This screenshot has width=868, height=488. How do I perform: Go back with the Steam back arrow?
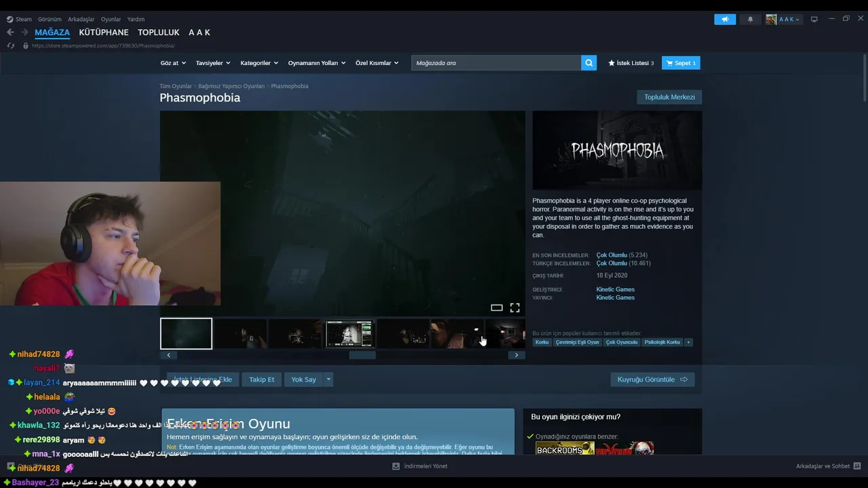click(10, 32)
